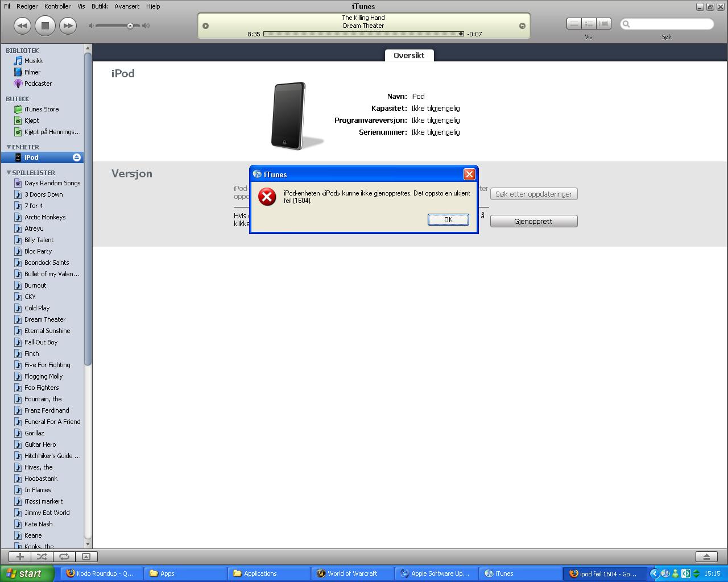Click Søk etter oppdateringer button
This screenshot has width=728, height=582.
[x=533, y=194]
